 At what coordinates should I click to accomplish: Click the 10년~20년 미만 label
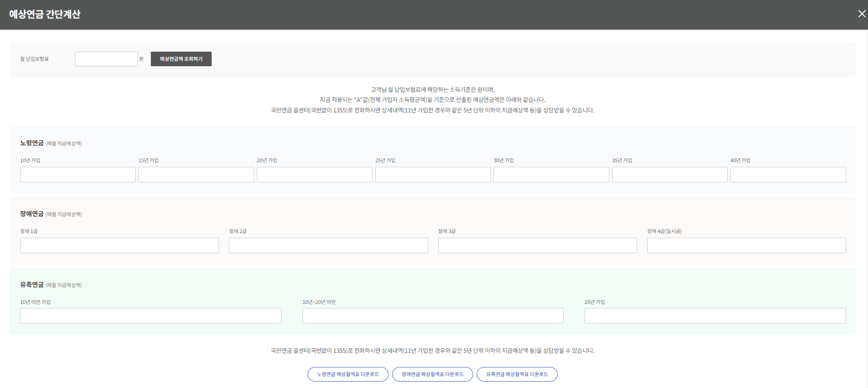point(319,302)
